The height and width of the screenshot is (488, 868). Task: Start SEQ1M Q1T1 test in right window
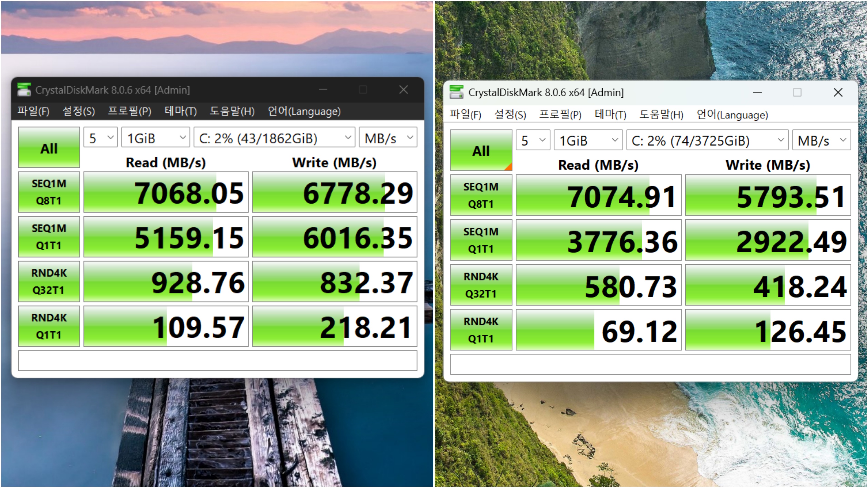point(481,240)
